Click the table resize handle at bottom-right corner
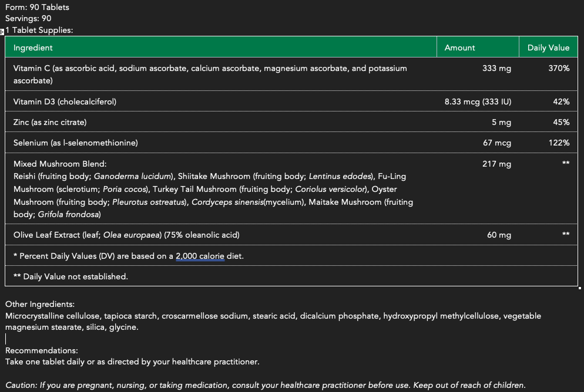This screenshot has height=392, width=584. [580, 288]
